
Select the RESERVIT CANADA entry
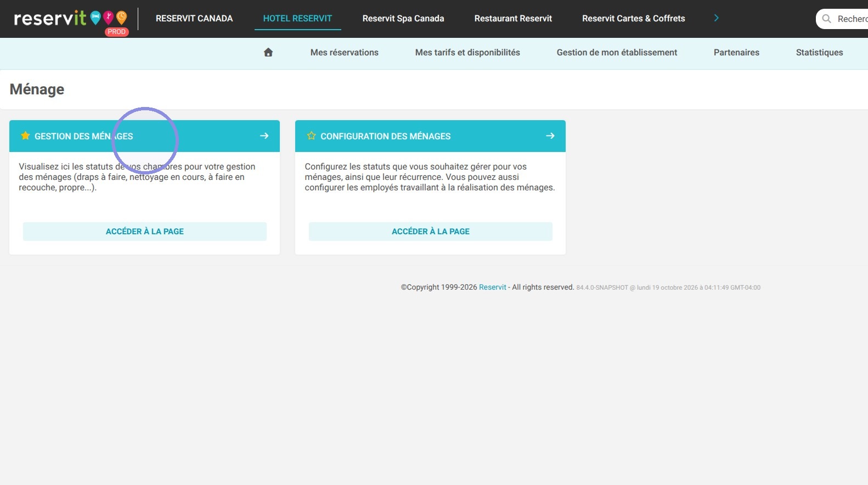[x=194, y=18]
